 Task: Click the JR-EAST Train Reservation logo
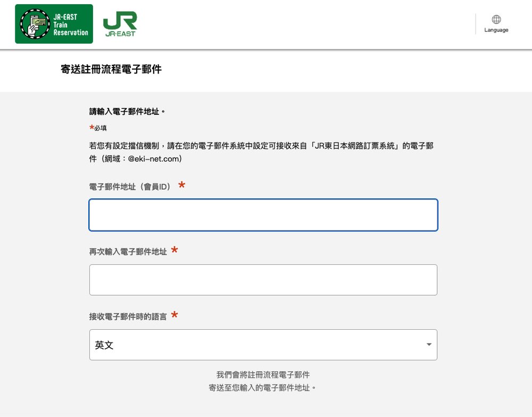click(x=53, y=23)
